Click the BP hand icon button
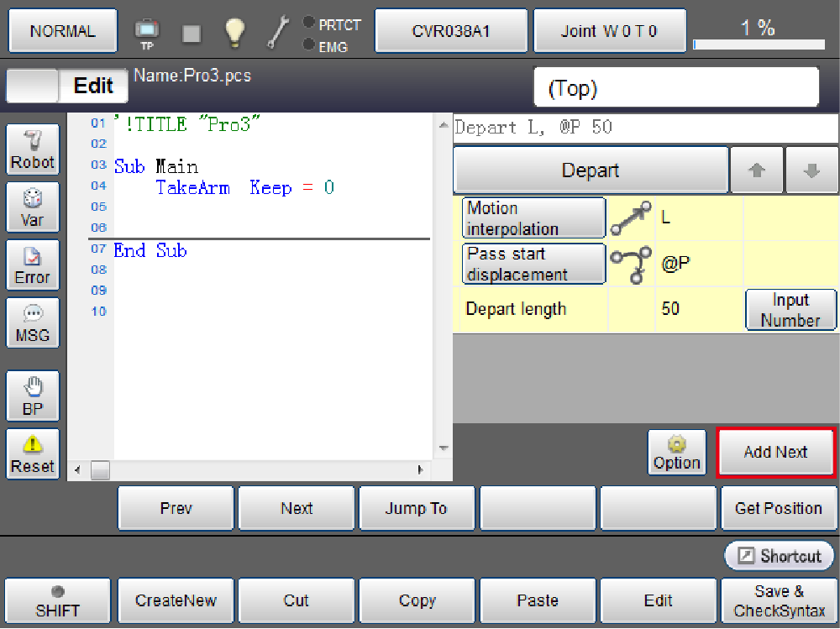 [33, 396]
